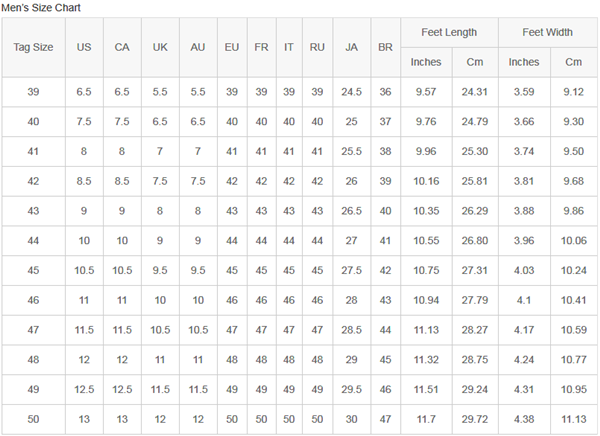
Task: Select JA size 26.5 cell
Action: point(351,211)
